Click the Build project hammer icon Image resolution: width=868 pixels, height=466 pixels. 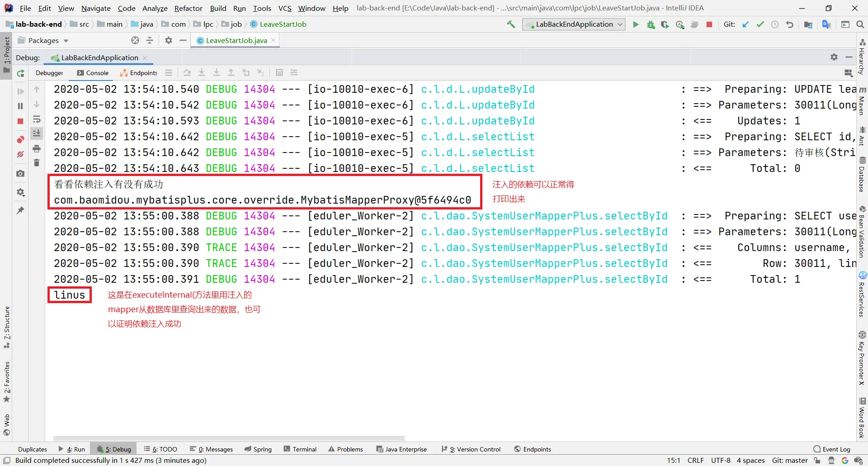click(x=511, y=24)
